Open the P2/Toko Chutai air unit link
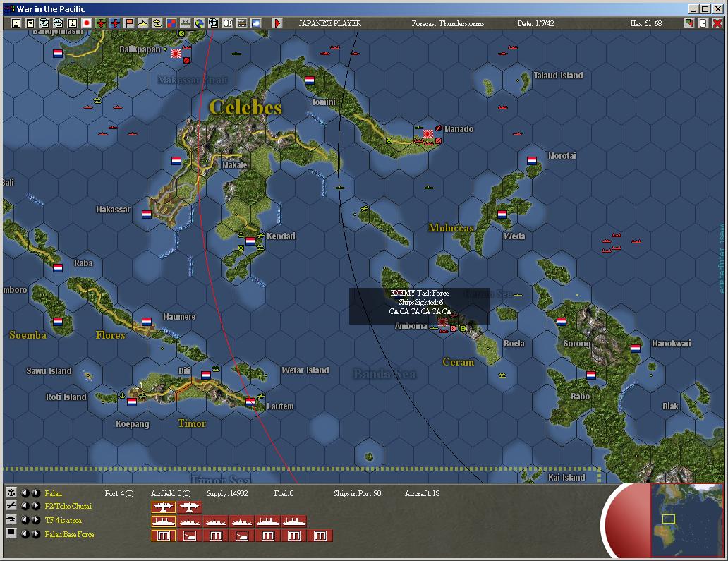Image resolution: width=728 pixels, height=561 pixels. (68, 506)
